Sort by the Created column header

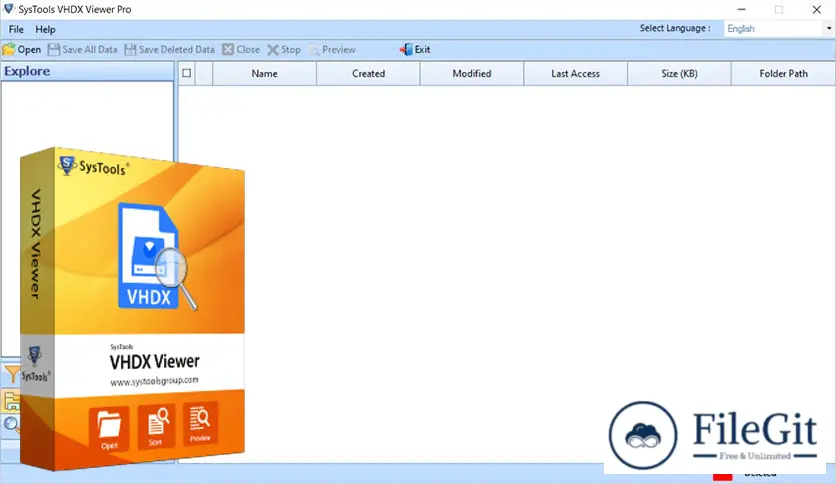point(368,74)
